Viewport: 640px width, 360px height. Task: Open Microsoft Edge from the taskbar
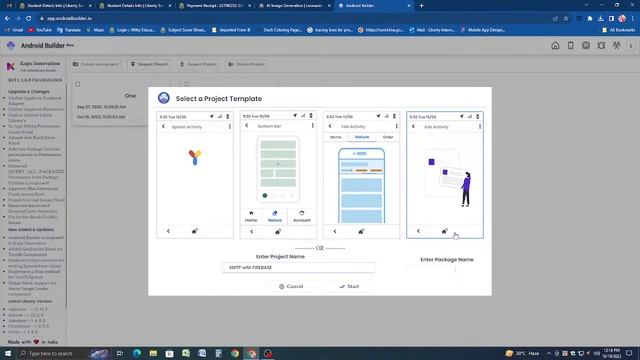pos(137,353)
